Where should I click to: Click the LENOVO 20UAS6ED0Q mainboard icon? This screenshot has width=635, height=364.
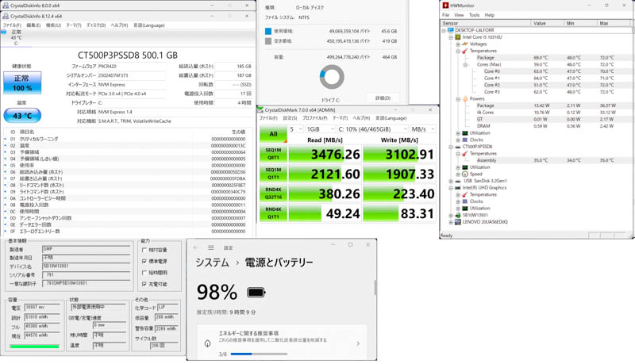pyautogui.click(x=458, y=222)
